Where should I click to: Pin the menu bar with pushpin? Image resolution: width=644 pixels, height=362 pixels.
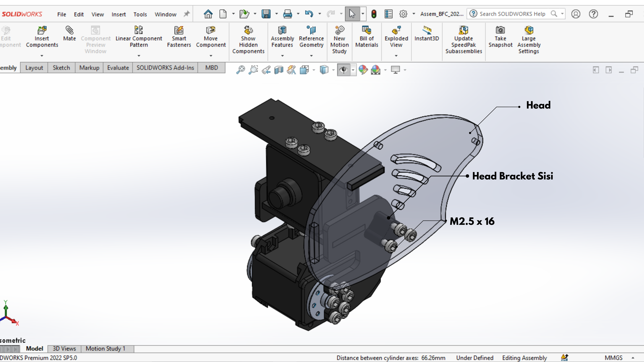pos(187,14)
